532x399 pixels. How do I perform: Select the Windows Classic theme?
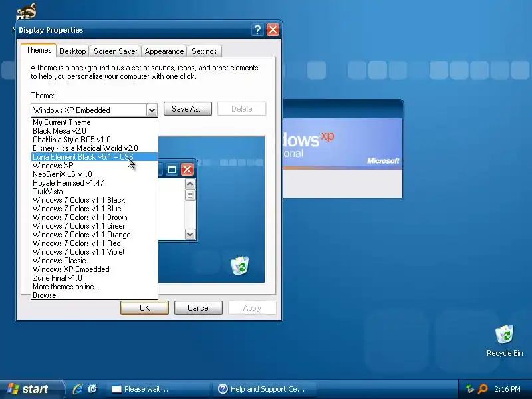click(x=94, y=261)
